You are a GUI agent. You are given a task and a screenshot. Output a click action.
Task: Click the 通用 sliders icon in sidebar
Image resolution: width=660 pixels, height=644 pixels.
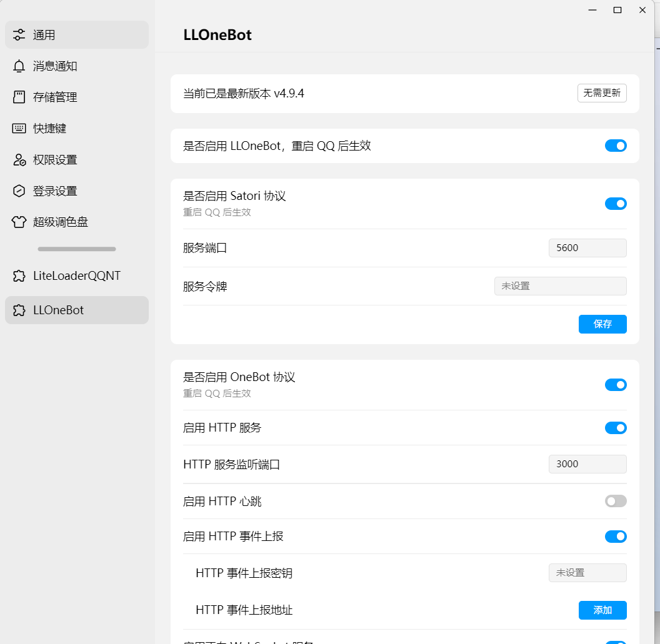pyautogui.click(x=19, y=35)
